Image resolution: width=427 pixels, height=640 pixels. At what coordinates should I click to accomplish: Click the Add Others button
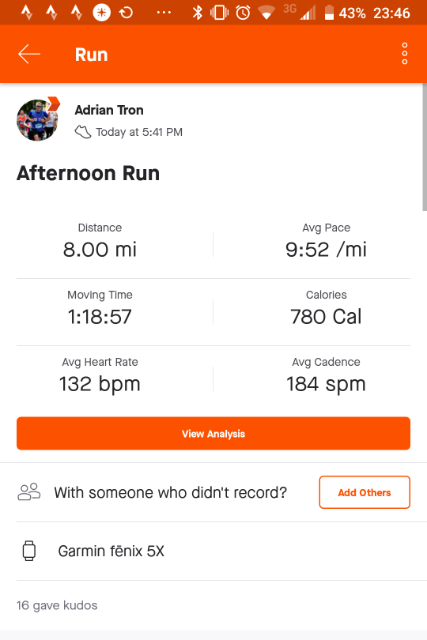365,492
